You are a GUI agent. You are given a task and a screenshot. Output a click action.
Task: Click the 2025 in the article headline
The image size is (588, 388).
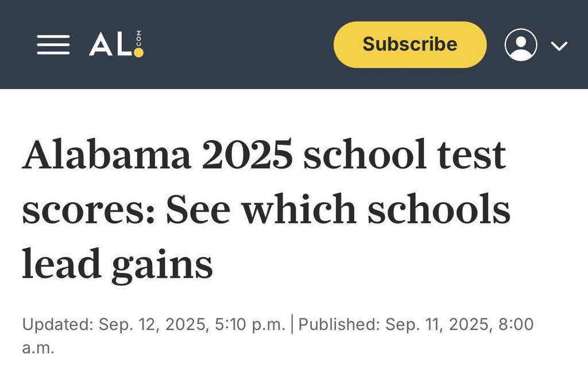[247, 155]
